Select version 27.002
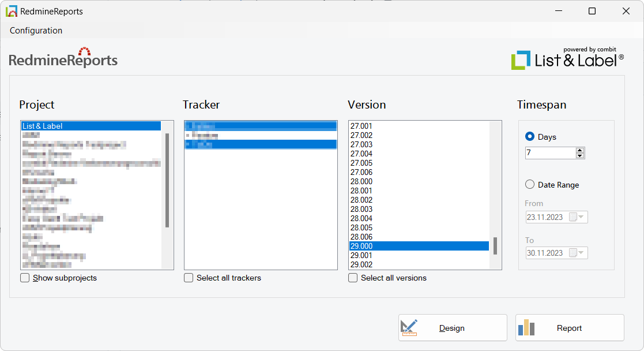 tap(419, 136)
